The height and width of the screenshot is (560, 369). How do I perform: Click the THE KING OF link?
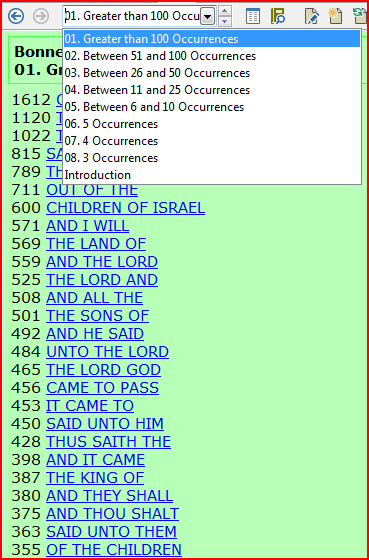coord(95,478)
